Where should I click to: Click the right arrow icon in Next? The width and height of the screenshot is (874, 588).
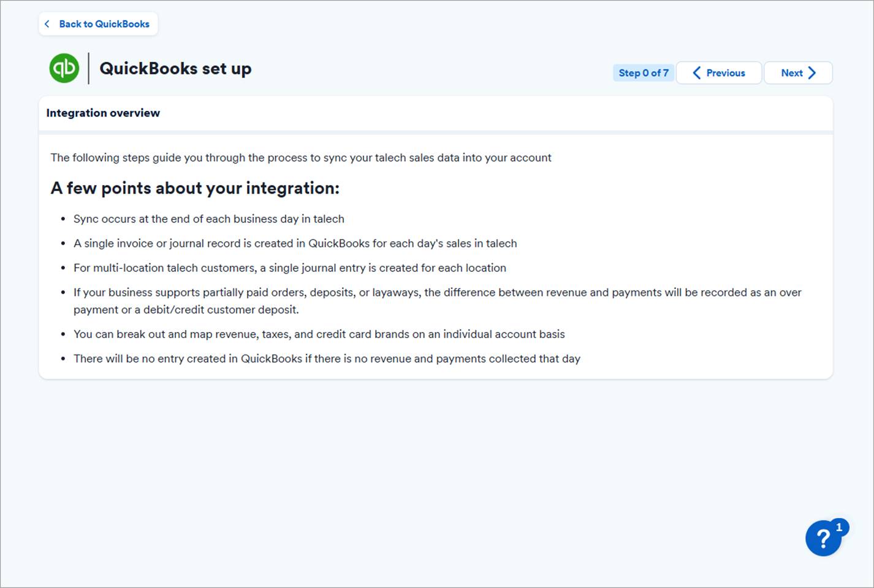tap(812, 73)
